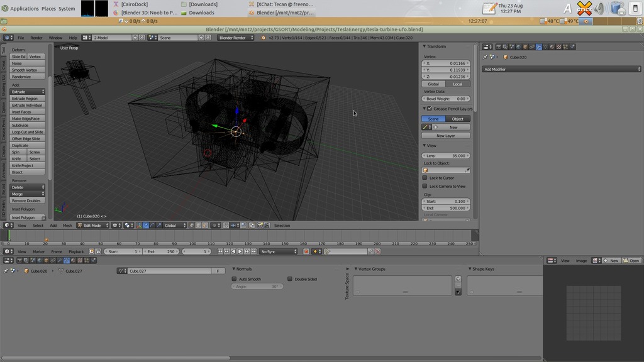Open the Mesh menu in viewport header
The image size is (644, 362).
[67, 225]
